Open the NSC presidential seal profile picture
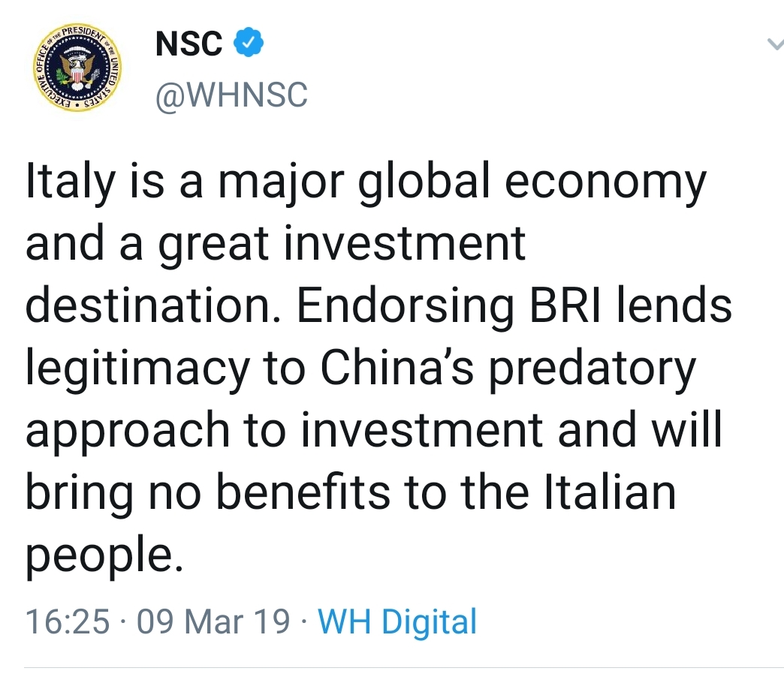 [73, 68]
